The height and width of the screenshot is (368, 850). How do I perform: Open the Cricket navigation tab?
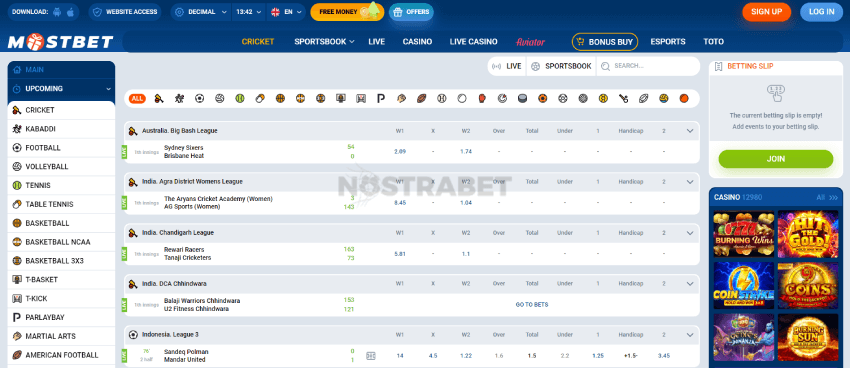[258, 42]
